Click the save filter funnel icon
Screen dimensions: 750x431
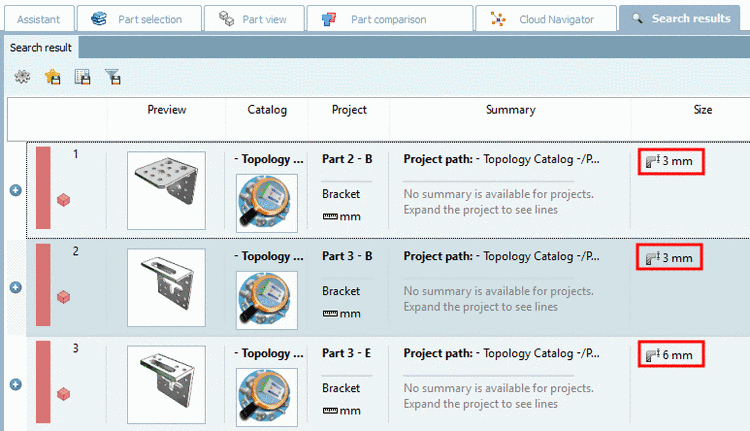click(113, 76)
